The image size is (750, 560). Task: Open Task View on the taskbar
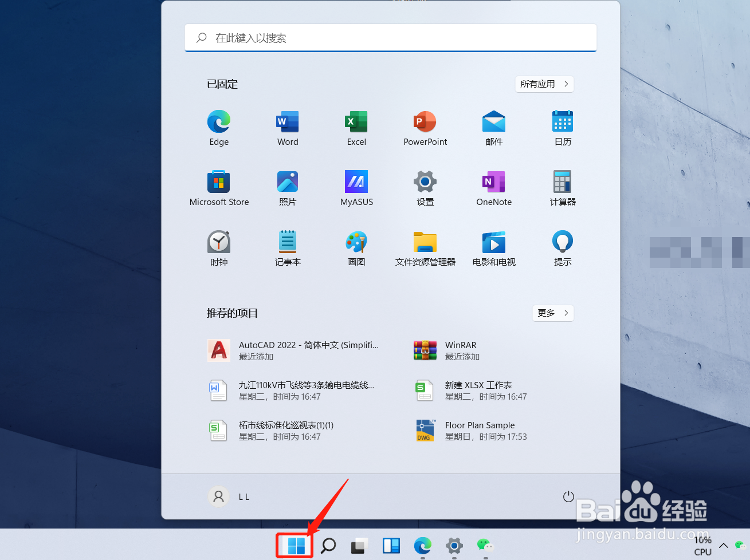pyautogui.click(x=360, y=546)
